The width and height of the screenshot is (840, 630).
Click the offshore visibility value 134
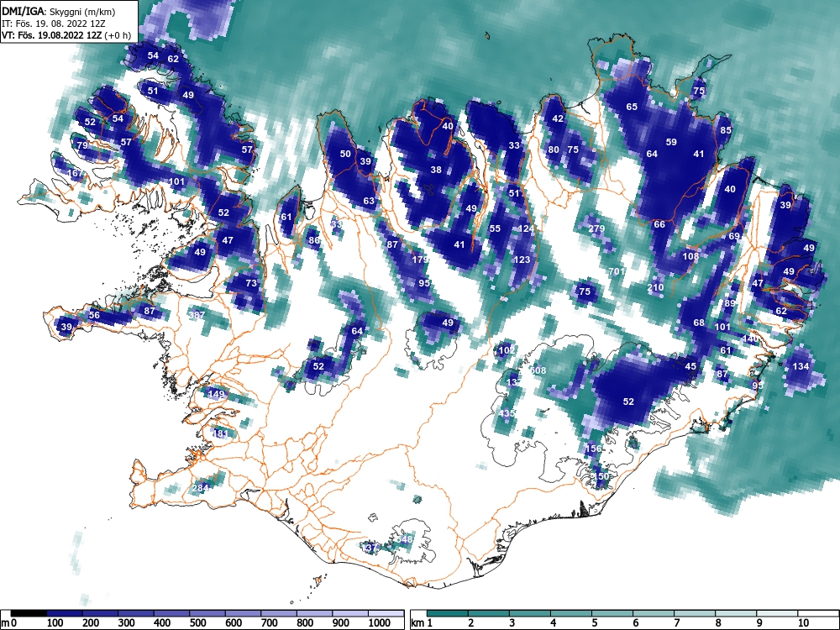[801, 366]
